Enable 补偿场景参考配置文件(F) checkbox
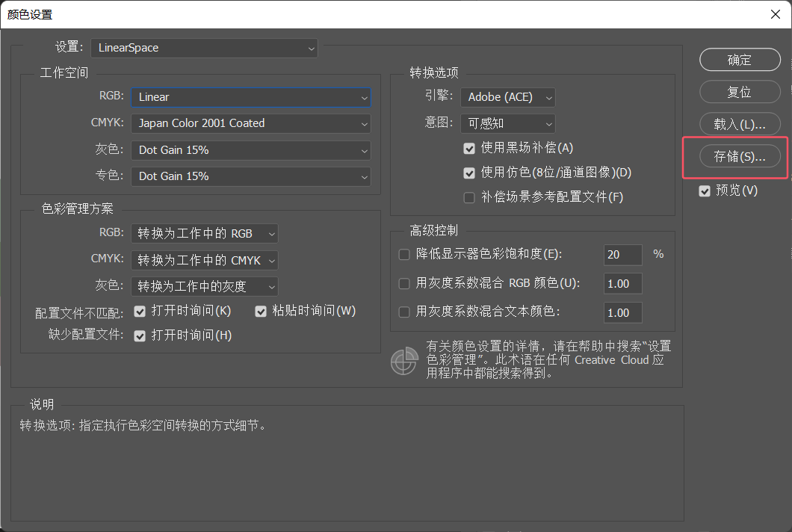 coord(469,197)
